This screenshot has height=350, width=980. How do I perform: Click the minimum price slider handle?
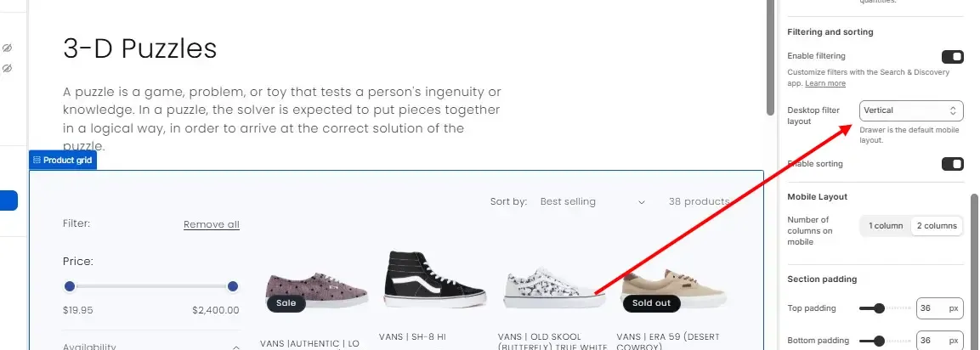(x=70, y=286)
